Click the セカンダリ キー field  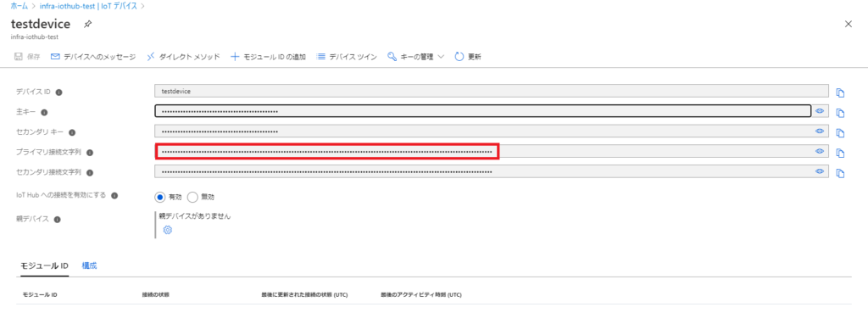pos(492,131)
